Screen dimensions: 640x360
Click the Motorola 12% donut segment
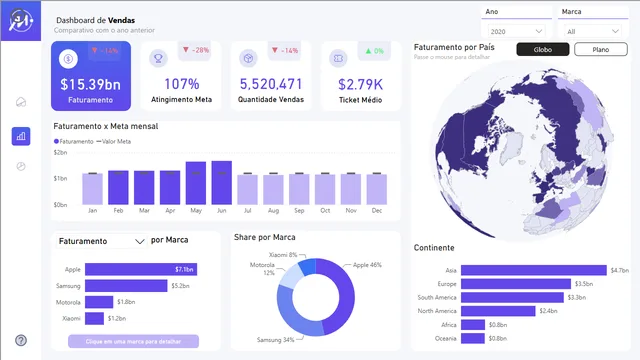[x=291, y=276]
